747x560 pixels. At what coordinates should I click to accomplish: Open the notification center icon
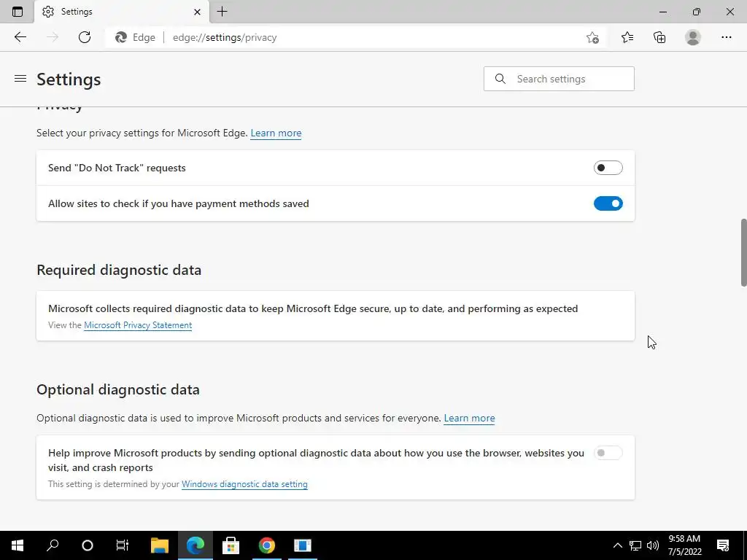(x=723, y=545)
